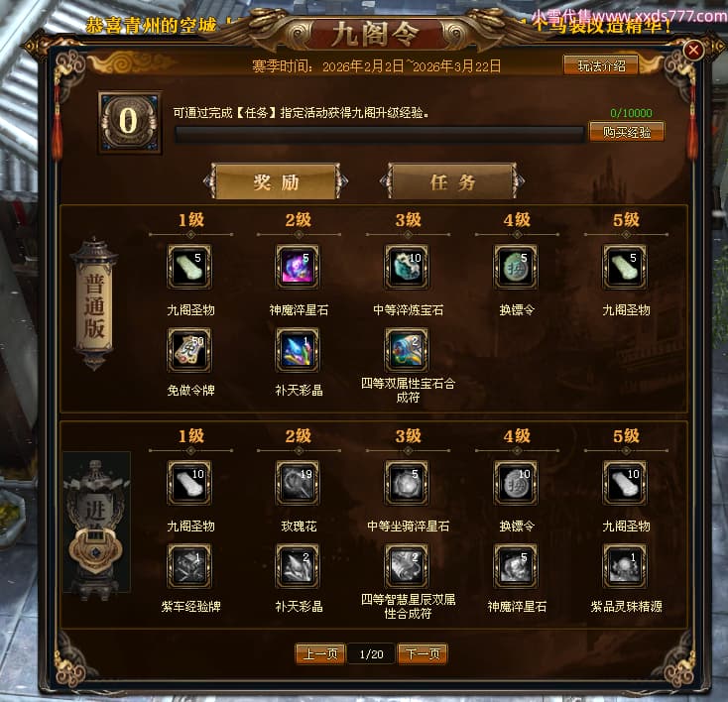The image size is (728, 702).
Task: Click the 购买经验 button
Action: (x=627, y=132)
